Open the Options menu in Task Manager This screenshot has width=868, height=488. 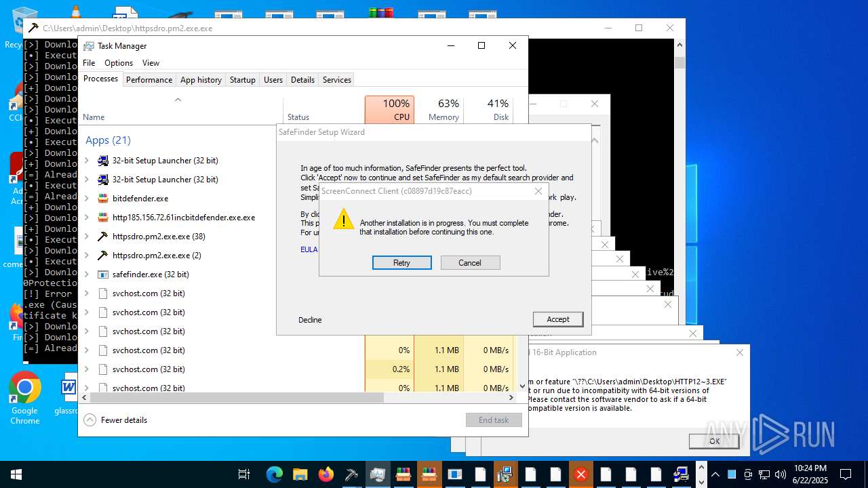[119, 63]
